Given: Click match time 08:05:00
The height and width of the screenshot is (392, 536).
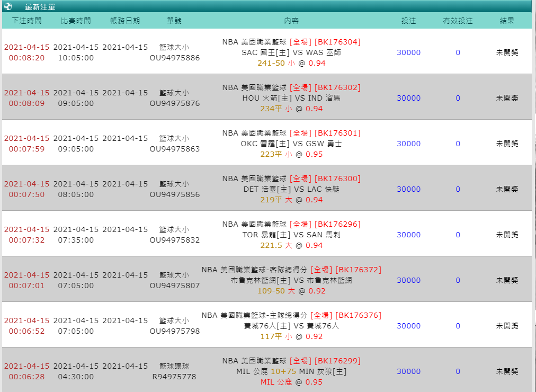Looking at the screenshot, I should click(x=76, y=194).
